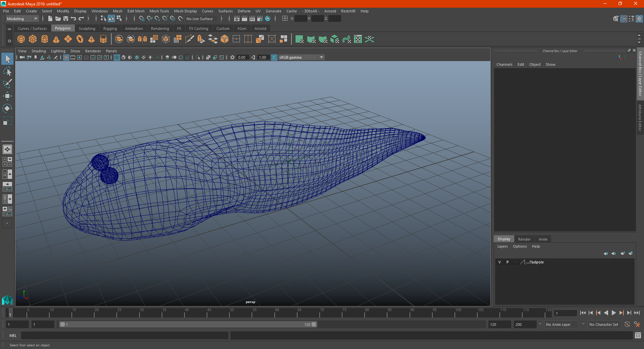
Task: Click MEL command language label
Action: tap(13, 336)
